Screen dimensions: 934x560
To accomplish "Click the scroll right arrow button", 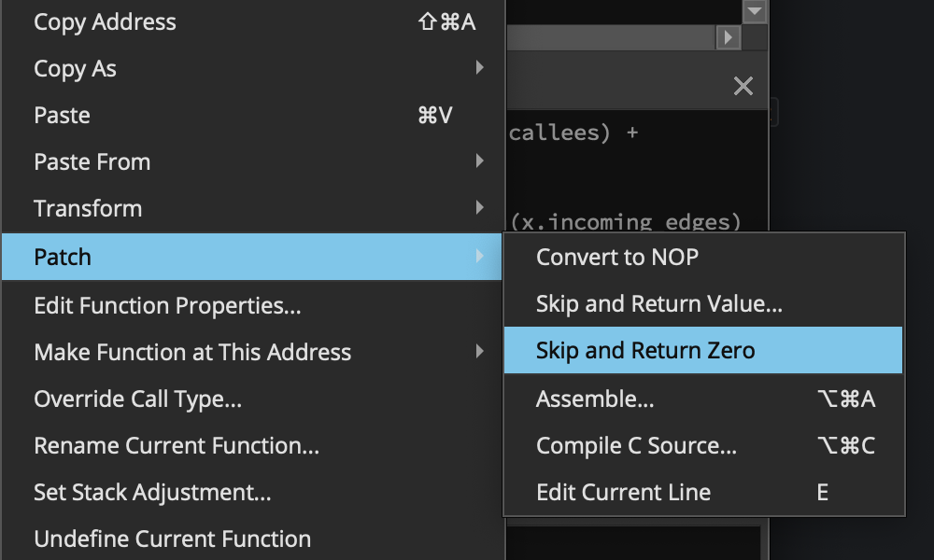I will [x=729, y=37].
